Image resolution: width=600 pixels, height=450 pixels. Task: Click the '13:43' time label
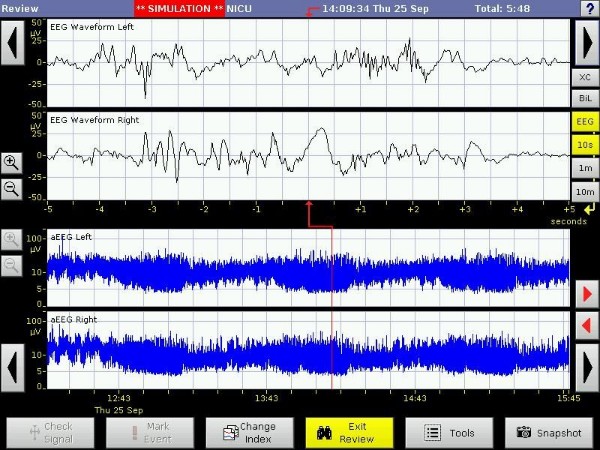[x=267, y=398]
